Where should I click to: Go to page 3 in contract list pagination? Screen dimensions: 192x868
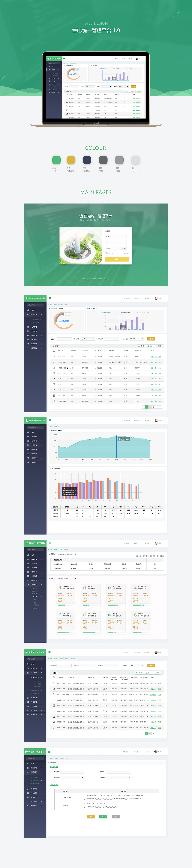153,734
